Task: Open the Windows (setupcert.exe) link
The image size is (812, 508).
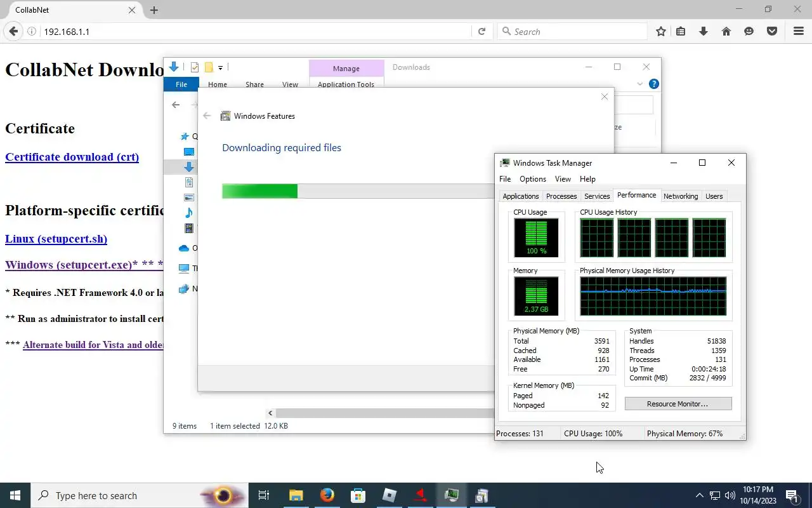Action: [84, 265]
